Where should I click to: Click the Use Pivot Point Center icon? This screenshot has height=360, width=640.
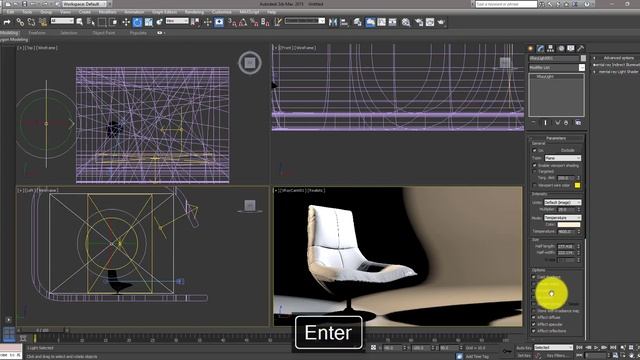click(195, 22)
